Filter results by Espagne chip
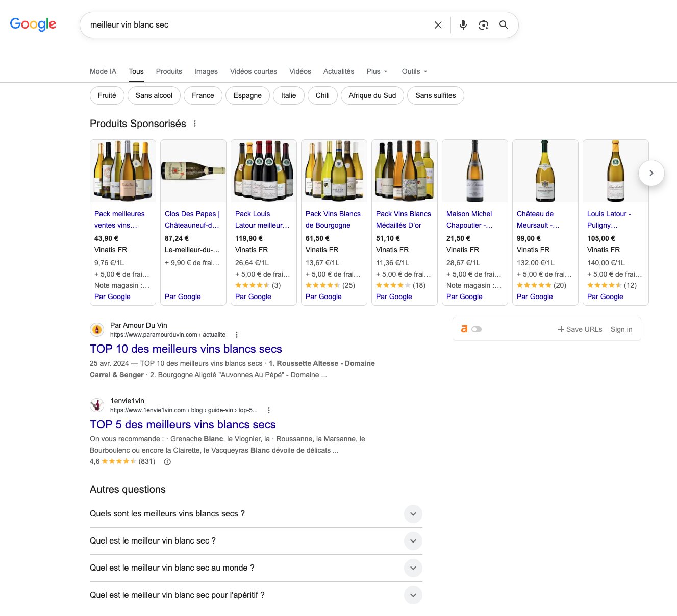Image resolution: width=677 pixels, height=616 pixels. [247, 95]
